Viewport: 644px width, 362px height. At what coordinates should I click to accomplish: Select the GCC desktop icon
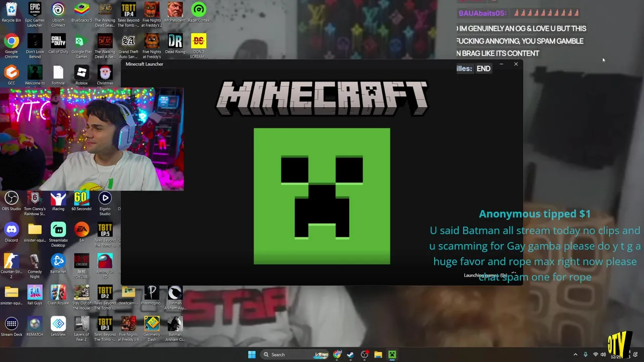[11, 75]
